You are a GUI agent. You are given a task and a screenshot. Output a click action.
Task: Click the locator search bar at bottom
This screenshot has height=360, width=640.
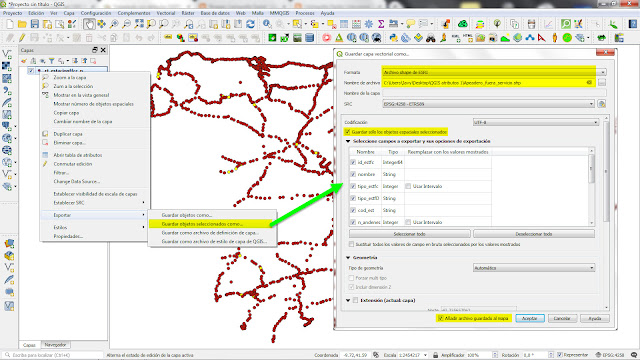coord(53,355)
